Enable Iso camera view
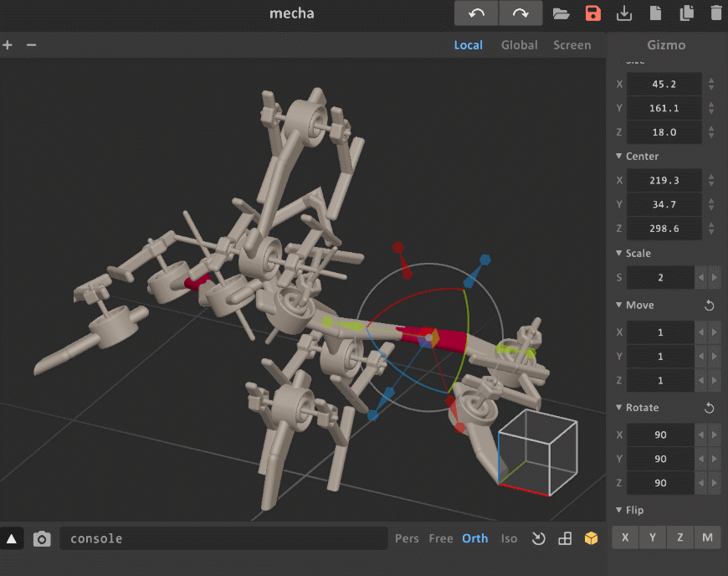Viewport: 728px width, 576px height. [x=509, y=538]
